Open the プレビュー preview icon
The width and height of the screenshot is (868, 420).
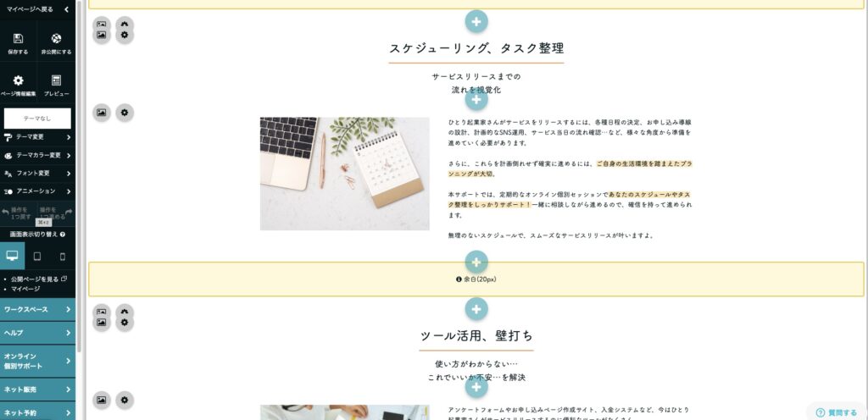pos(56,80)
